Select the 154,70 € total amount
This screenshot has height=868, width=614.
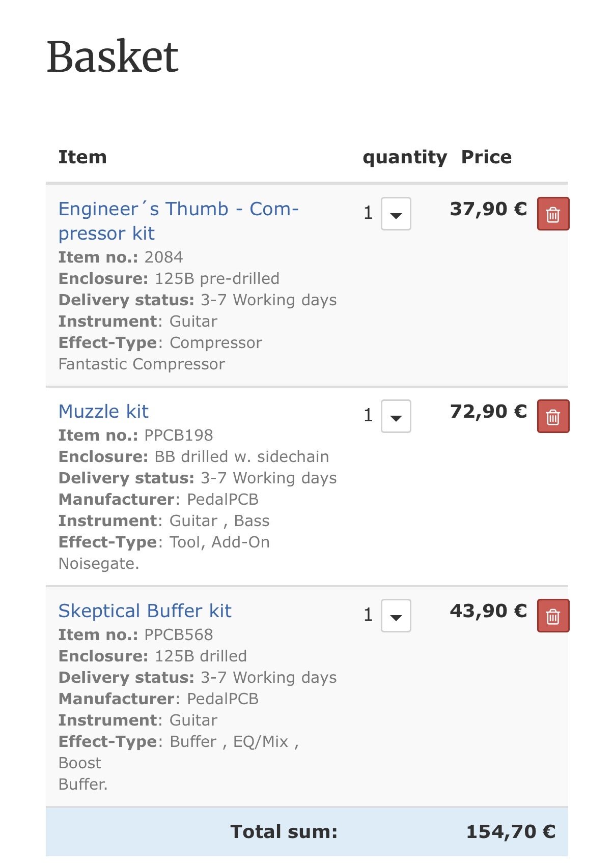click(x=511, y=831)
